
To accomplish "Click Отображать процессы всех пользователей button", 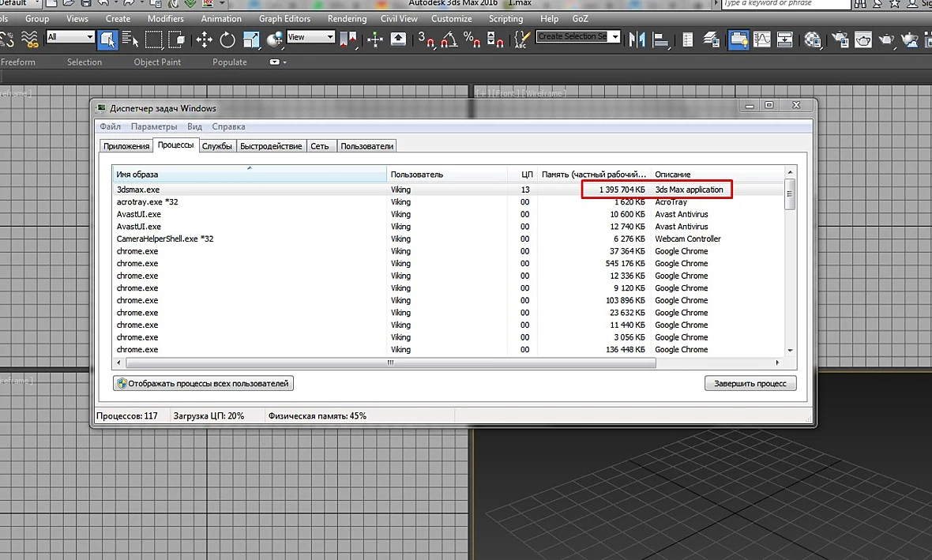I will click(x=203, y=383).
